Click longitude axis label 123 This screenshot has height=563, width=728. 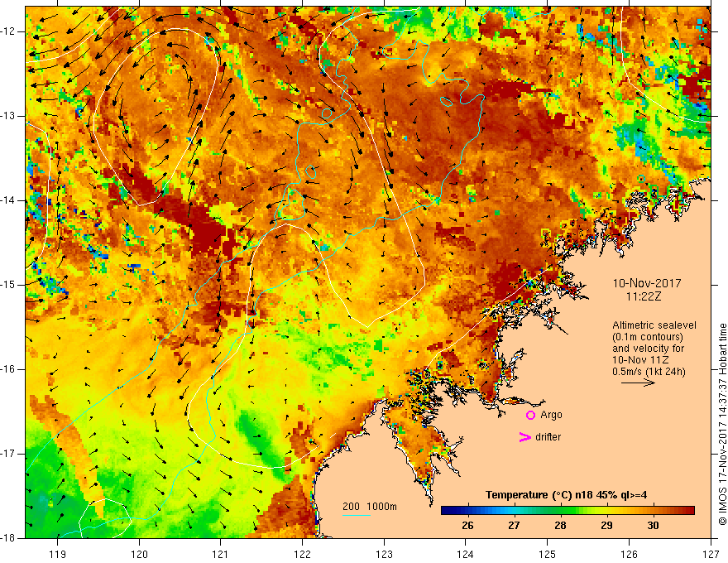tap(384, 554)
